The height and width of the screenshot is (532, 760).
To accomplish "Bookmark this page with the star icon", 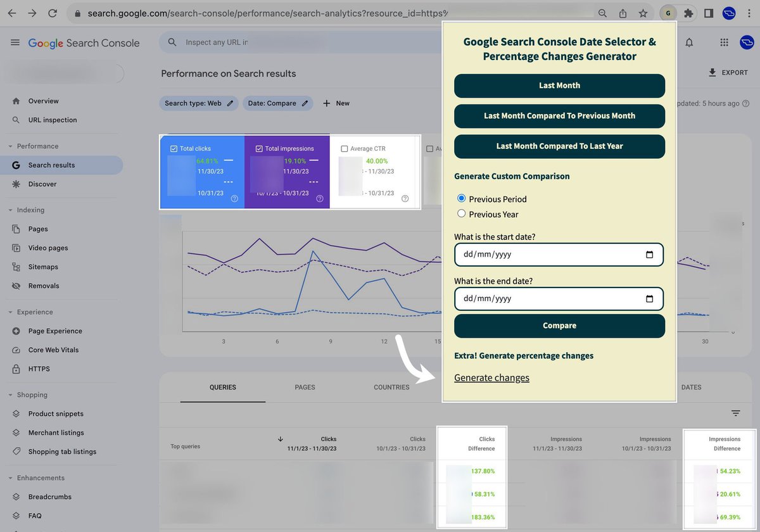I will tap(643, 13).
